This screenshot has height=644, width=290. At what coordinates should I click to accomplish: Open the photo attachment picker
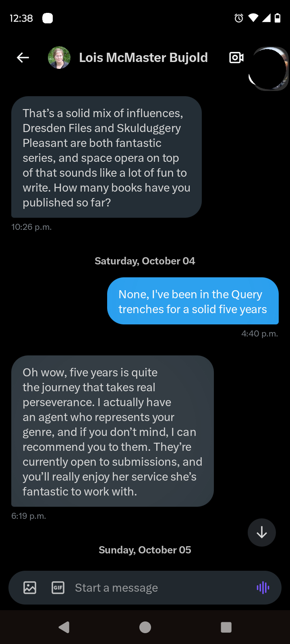[x=30, y=587]
